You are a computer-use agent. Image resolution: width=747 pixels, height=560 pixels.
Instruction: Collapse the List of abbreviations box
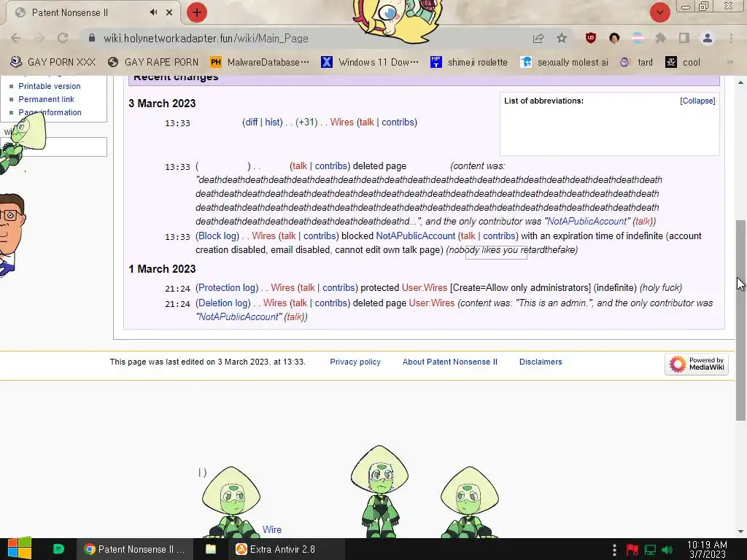[x=697, y=101]
